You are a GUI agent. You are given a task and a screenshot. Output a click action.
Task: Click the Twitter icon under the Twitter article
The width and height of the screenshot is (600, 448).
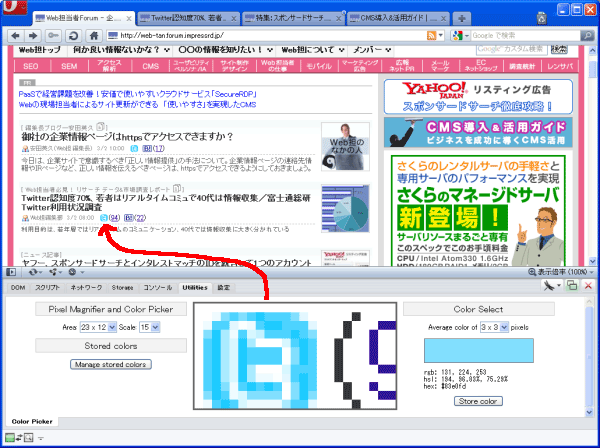(104, 218)
